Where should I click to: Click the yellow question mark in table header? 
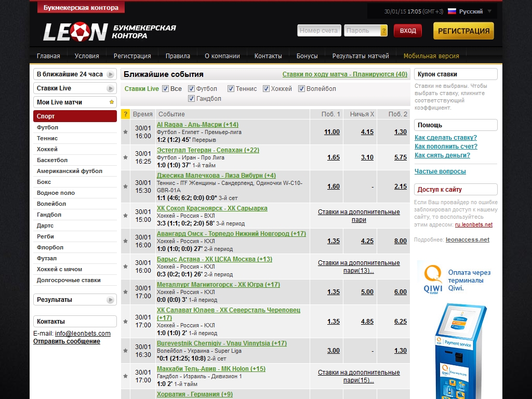pos(125,114)
